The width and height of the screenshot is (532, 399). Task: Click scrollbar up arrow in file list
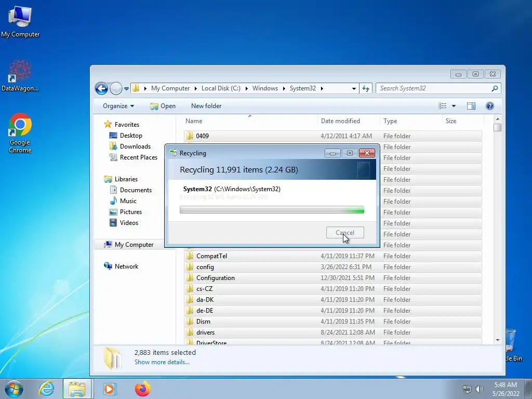coord(497,119)
